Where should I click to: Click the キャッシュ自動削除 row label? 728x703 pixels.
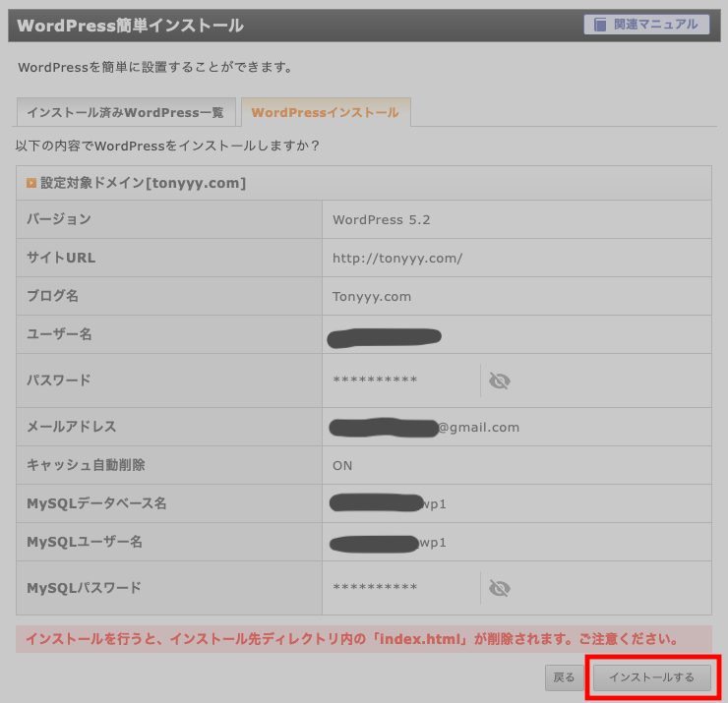(x=86, y=465)
